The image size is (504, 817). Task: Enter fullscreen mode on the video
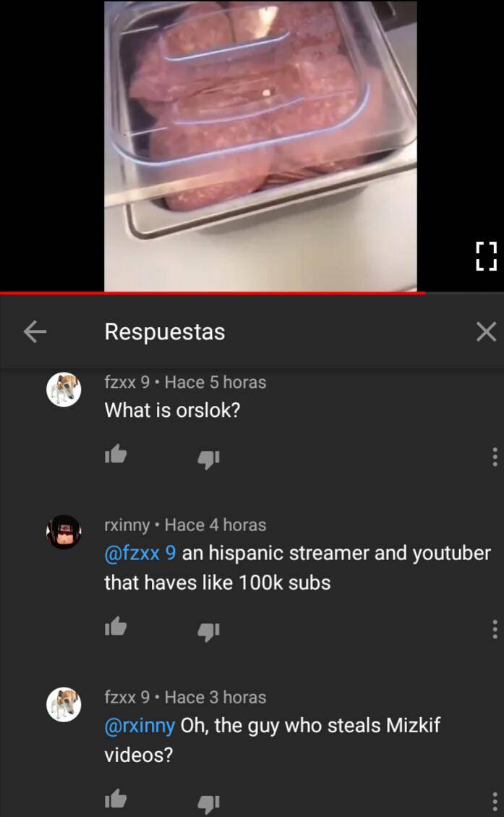coord(487,256)
